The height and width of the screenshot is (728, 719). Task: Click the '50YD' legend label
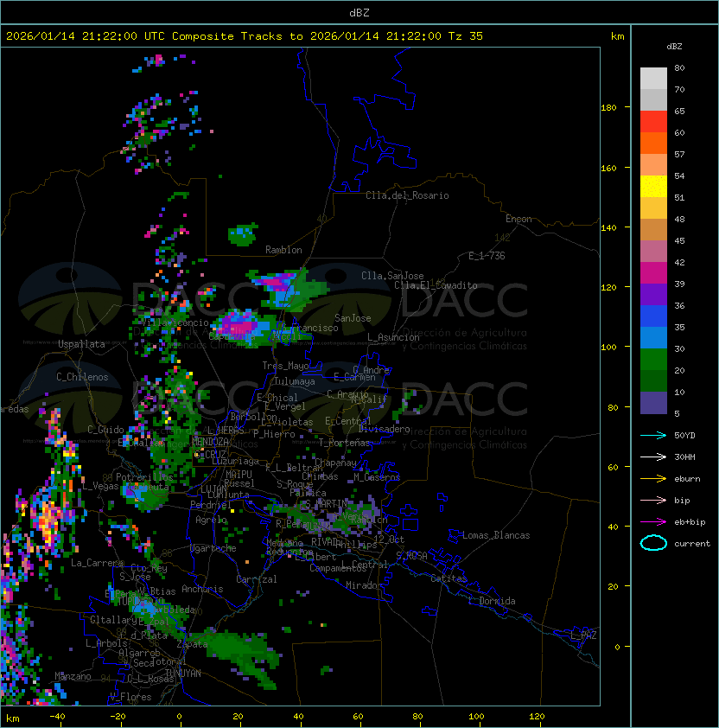684,436
